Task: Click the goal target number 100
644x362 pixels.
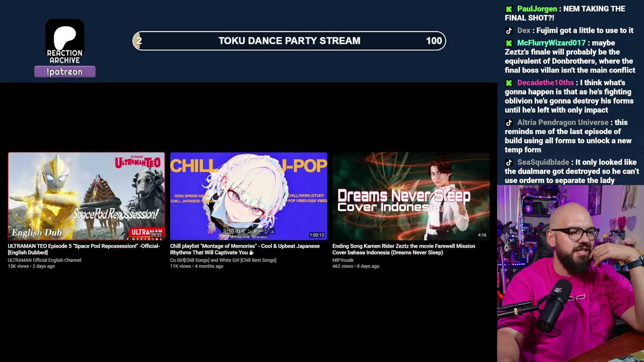Action: (x=434, y=41)
